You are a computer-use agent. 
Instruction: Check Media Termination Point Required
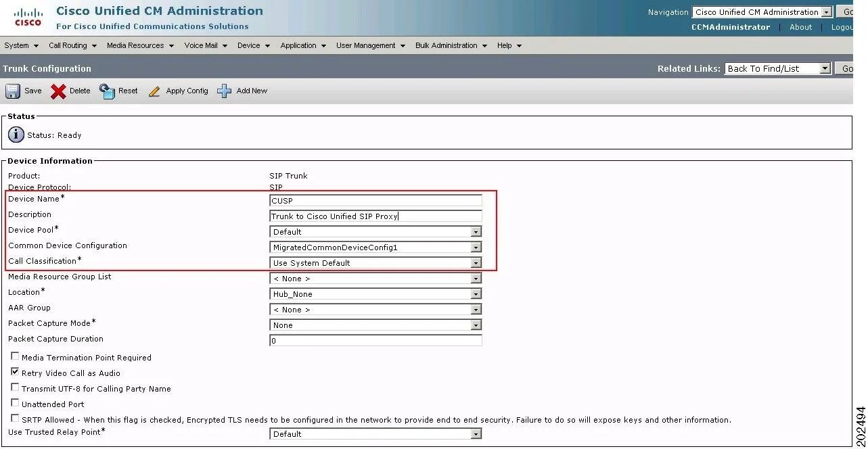click(15, 356)
